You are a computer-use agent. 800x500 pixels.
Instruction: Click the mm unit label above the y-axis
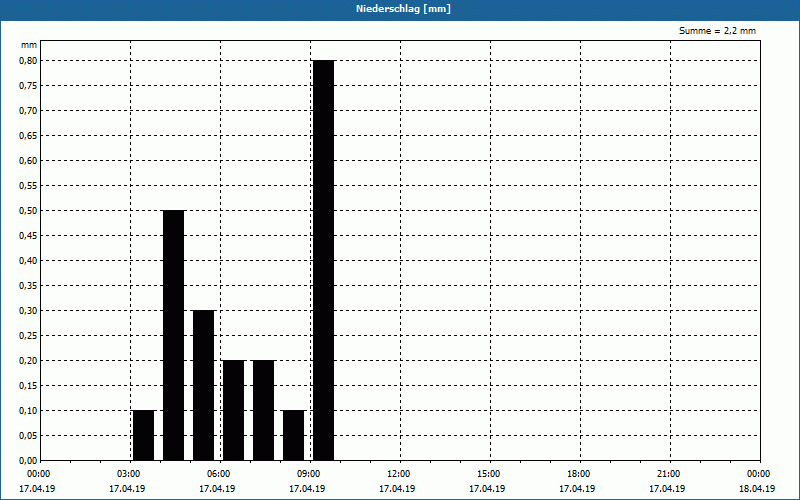coord(29,45)
